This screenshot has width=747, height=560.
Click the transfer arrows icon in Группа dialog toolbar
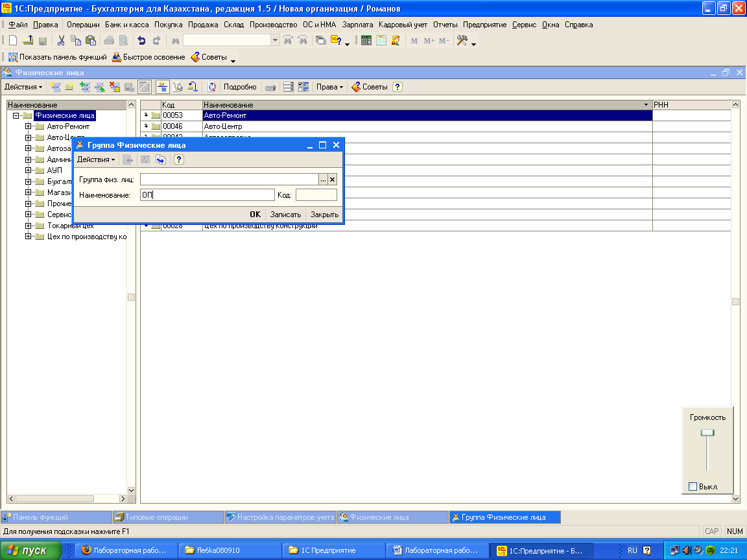(x=161, y=159)
